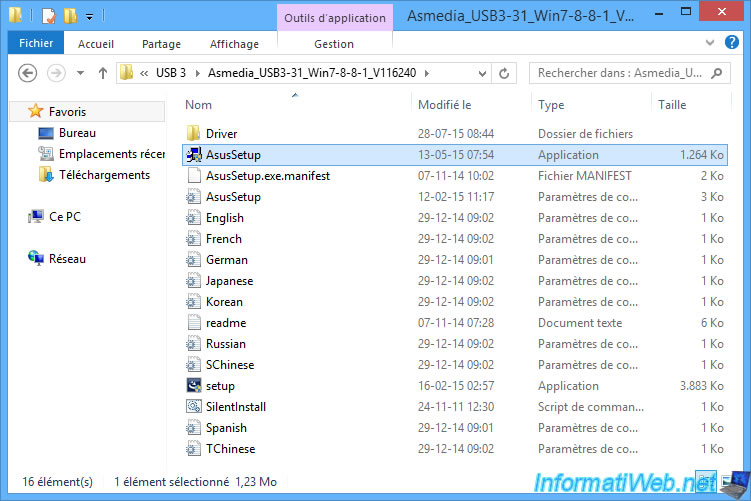Select the readme text document icon

(194, 323)
